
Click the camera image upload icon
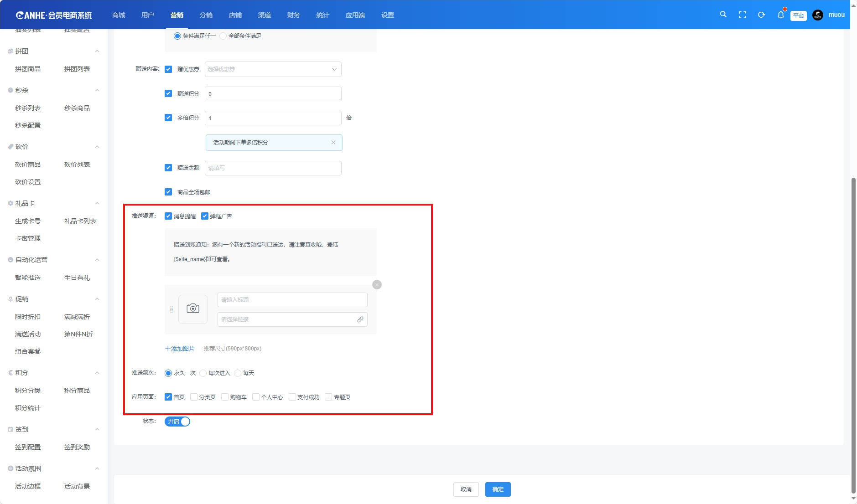[193, 309]
